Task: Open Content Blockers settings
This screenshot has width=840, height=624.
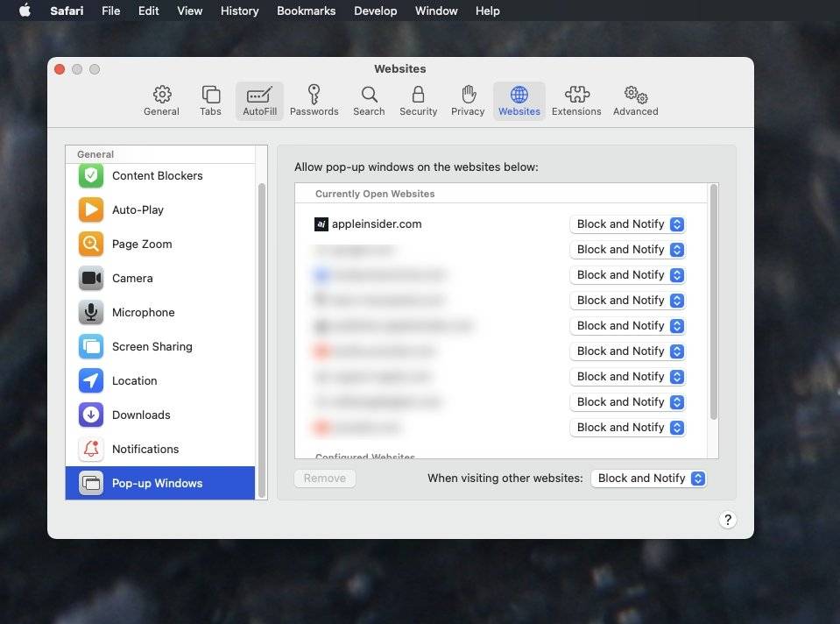Action: (157, 175)
